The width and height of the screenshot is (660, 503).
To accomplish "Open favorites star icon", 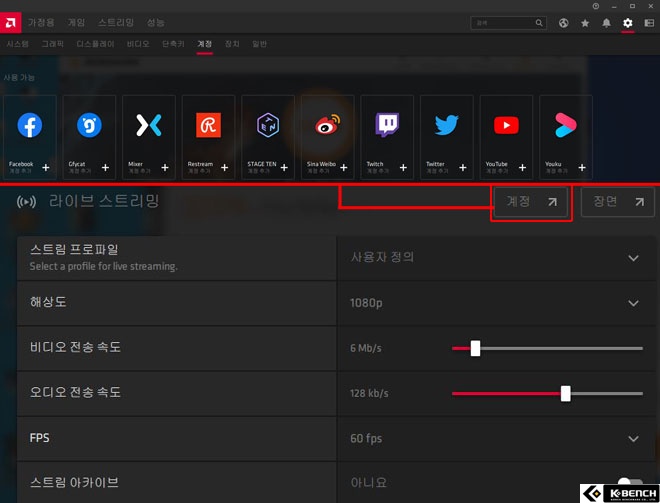I will pyautogui.click(x=585, y=23).
